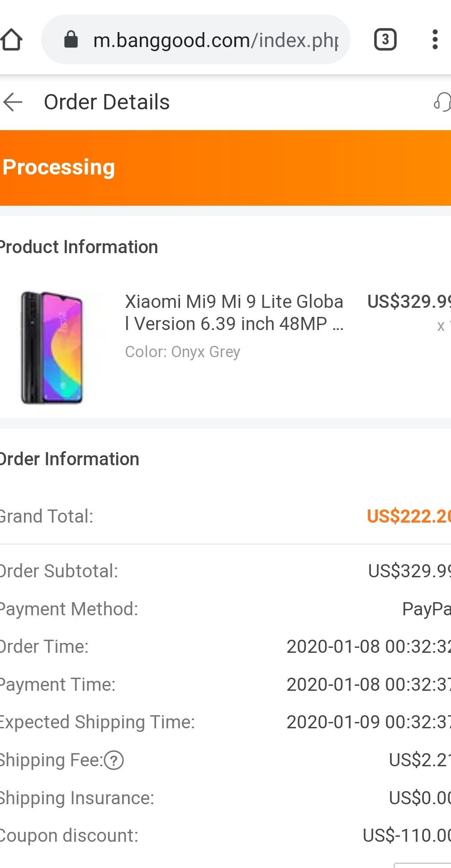Tap the browser home icon
The height and width of the screenshot is (868, 451).
pyautogui.click(x=12, y=40)
